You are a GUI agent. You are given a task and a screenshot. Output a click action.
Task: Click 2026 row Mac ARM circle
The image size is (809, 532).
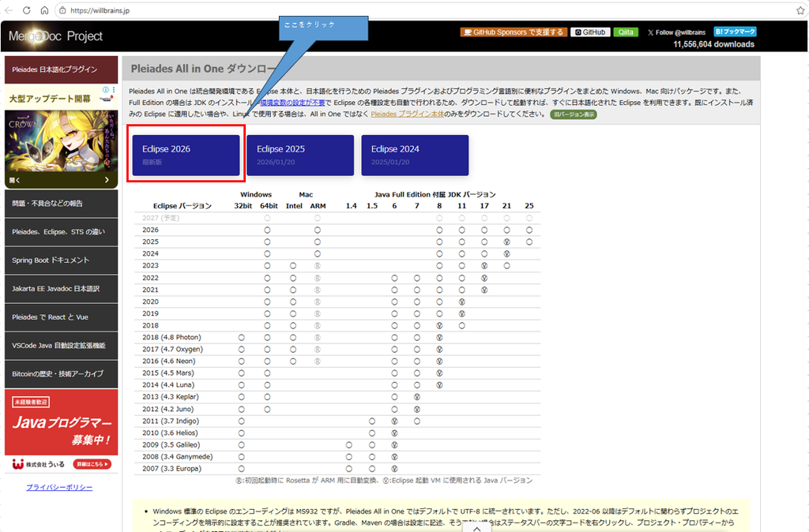pyautogui.click(x=318, y=230)
